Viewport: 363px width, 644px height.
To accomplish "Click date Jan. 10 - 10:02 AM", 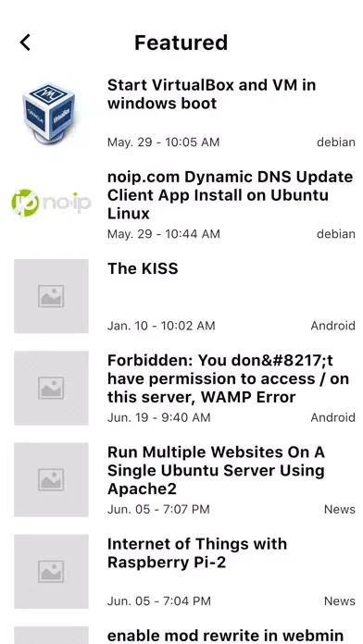I will pyautogui.click(x=161, y=326).
